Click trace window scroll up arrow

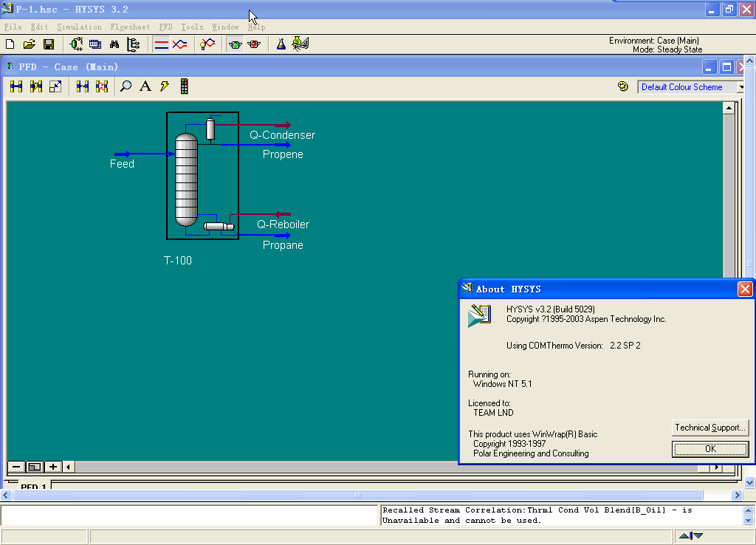pos(749,510)
